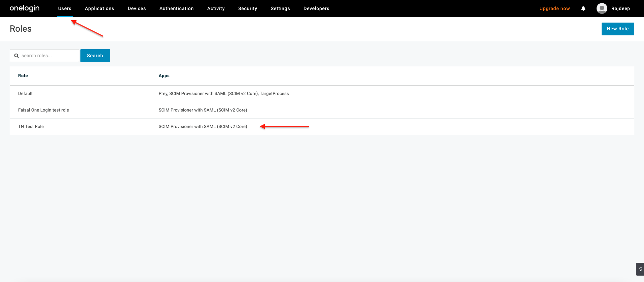Screen dimensions: 644x282
Task: Click the Upgrade now link
Action: tap(554, 8)
